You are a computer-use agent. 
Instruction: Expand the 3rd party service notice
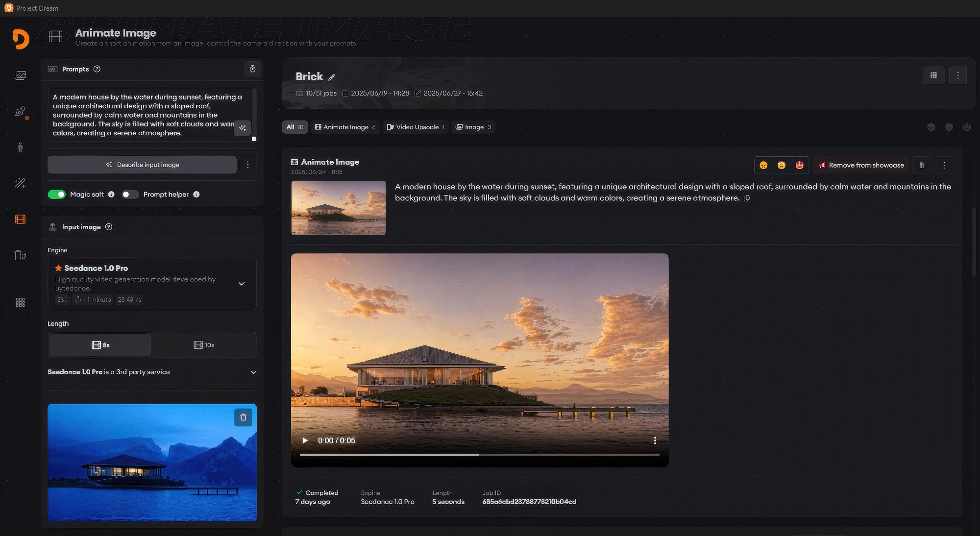click(x=253, y=372)
